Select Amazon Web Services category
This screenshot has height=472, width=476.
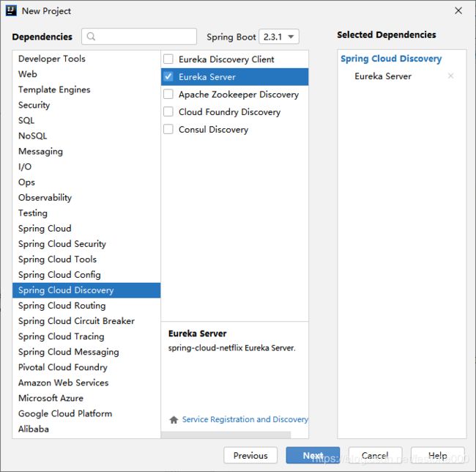86,383
